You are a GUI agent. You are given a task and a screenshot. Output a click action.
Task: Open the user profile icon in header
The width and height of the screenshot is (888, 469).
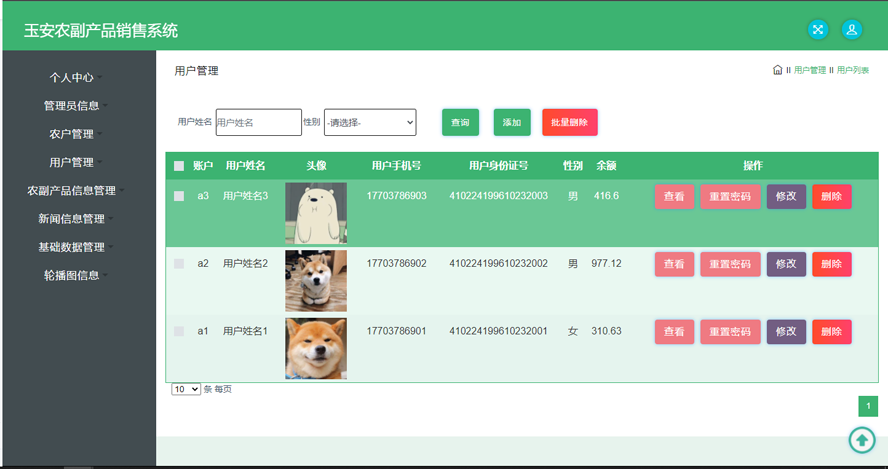(852, 29)
